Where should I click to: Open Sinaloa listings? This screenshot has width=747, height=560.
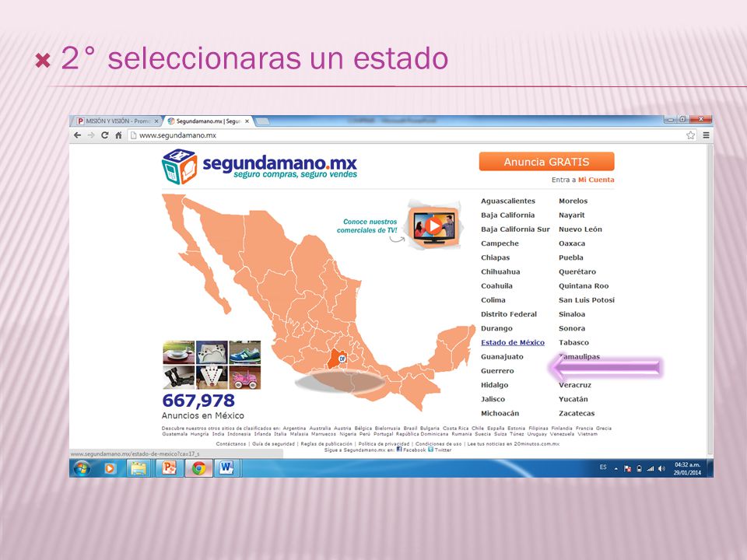point(572,314)
